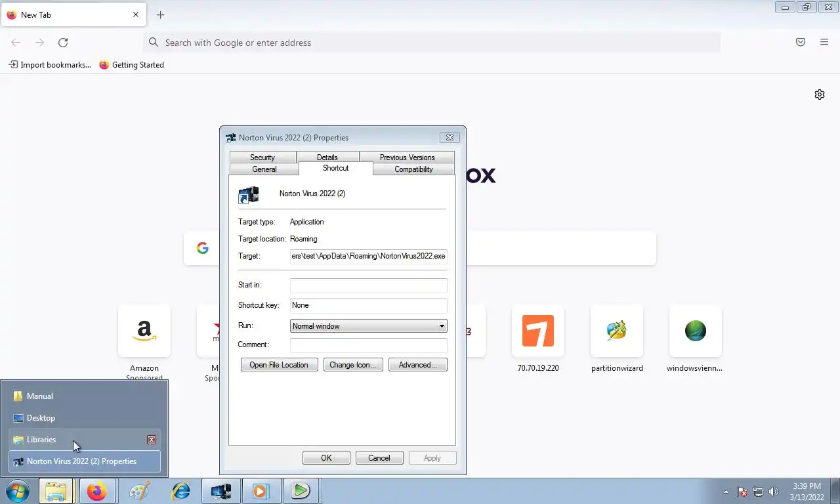Click the Google search box on new tab
The height and width of the screenshot is (504, 840).
point(420,248)
